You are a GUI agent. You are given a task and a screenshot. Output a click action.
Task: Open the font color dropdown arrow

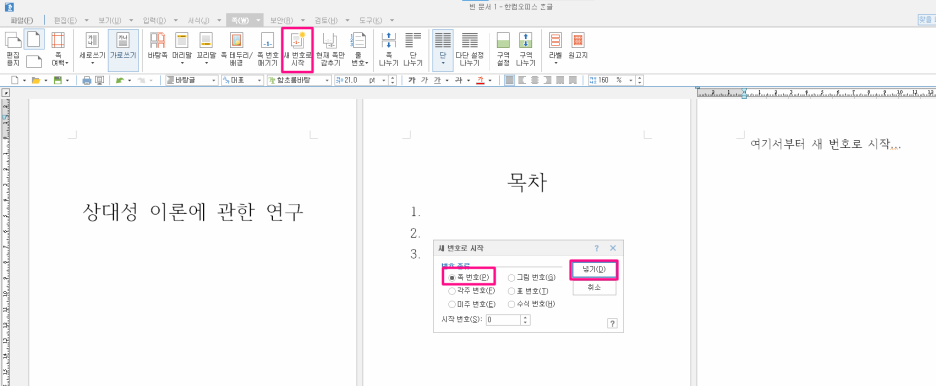tap(489, 80)
